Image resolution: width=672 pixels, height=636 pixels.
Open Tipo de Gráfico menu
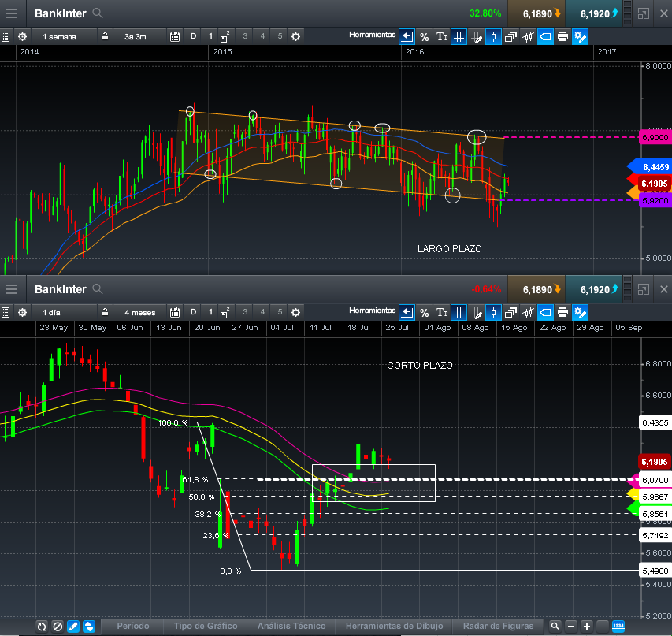[206, 626]
